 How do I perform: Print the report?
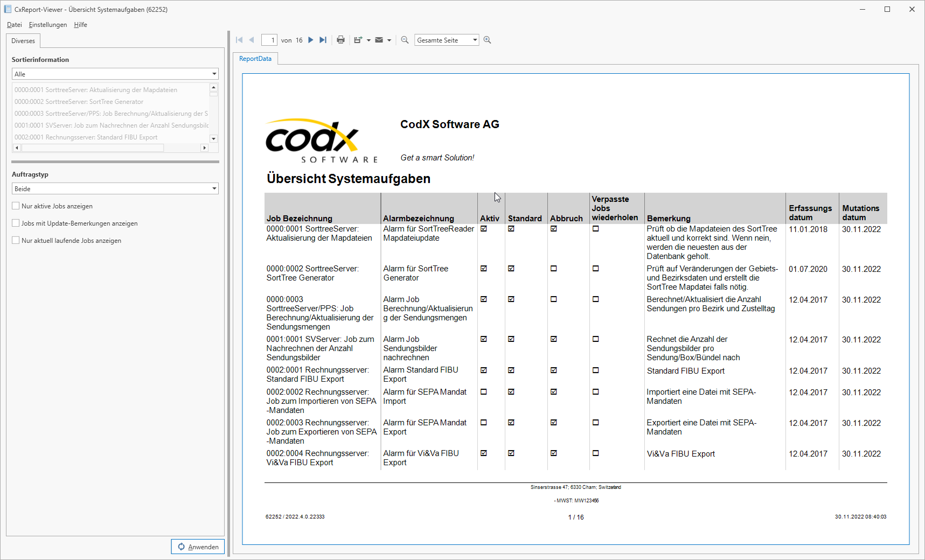pos(340,40)
